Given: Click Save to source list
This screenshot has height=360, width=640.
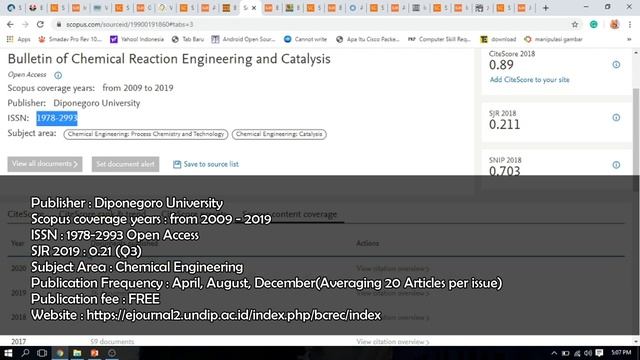Looking at the screenshot, I should pos(206,164).
